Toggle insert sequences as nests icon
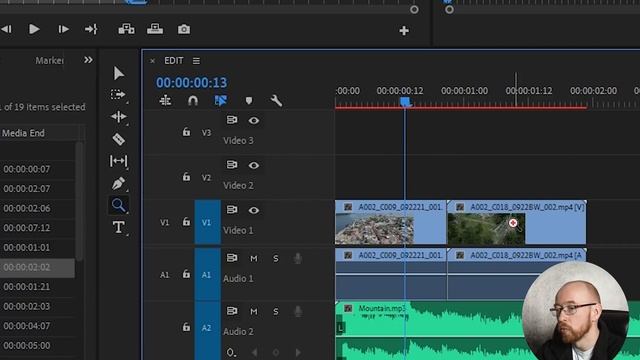This screenshot has width=640, height=360. (165, 100)
